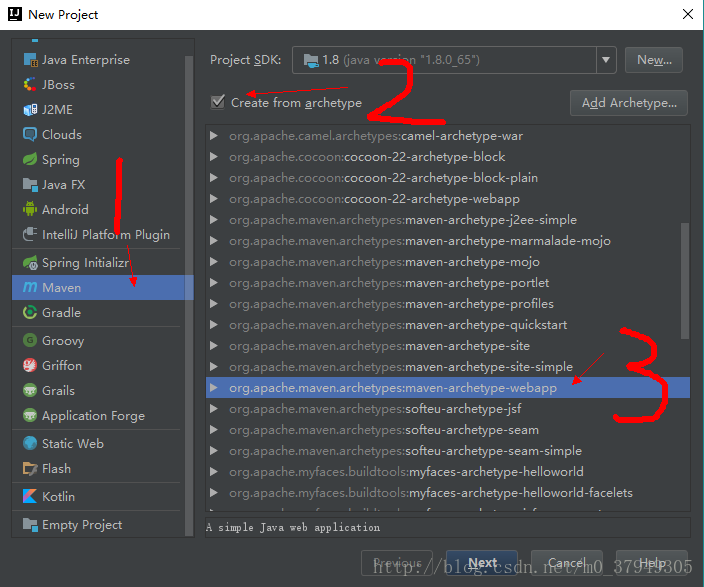Click the Android robot icon

pyautogui.click(x=30, y=209)
